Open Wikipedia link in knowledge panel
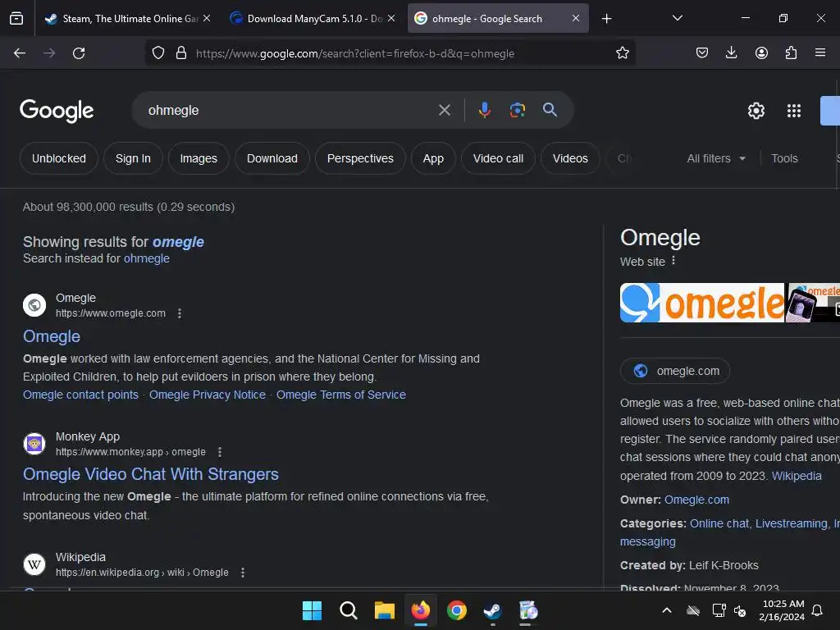 pos(796,476)
